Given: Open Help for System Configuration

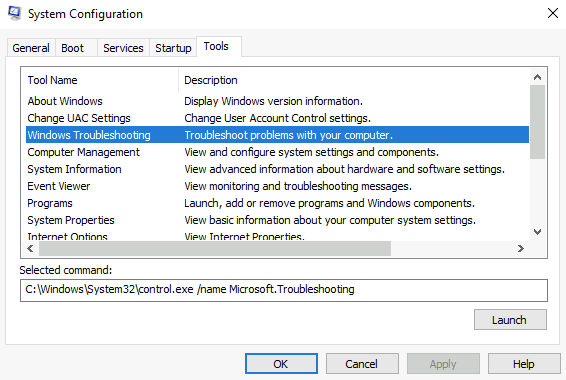Looking at the screenshot, I should [524, 364].
